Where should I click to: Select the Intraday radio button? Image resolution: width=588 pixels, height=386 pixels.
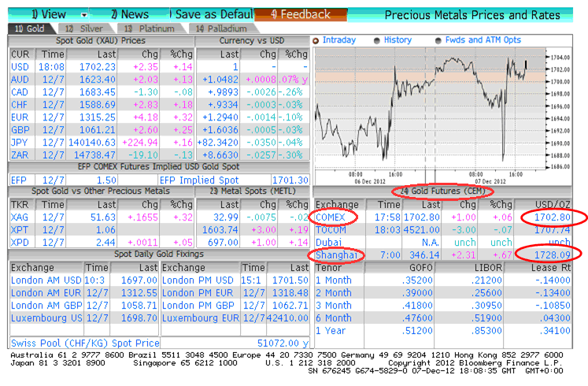316,40
